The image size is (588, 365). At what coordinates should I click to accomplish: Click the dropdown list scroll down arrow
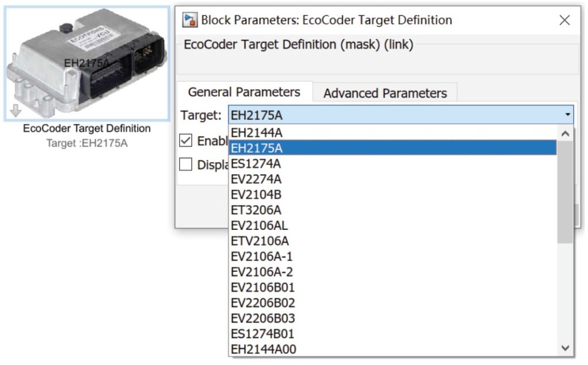(565, 348)
